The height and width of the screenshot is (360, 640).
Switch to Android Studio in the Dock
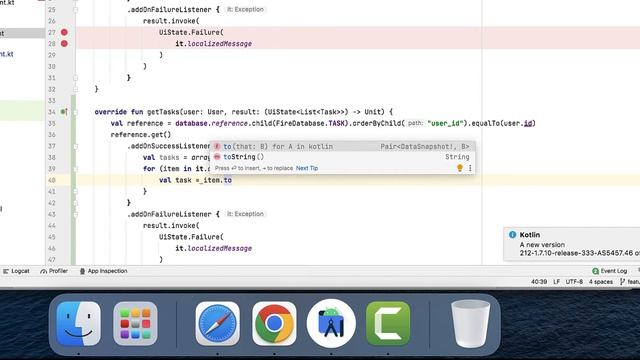point(331,324)
